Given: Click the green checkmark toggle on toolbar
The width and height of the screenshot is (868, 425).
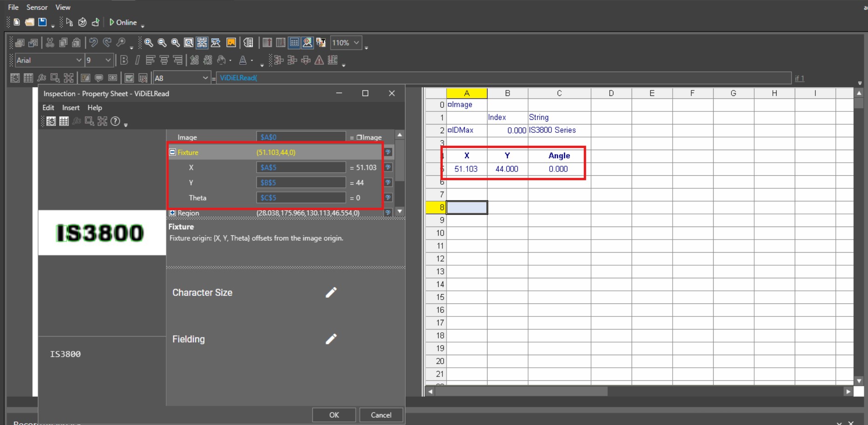Looking at the screenshot, I should coord(130,78).
